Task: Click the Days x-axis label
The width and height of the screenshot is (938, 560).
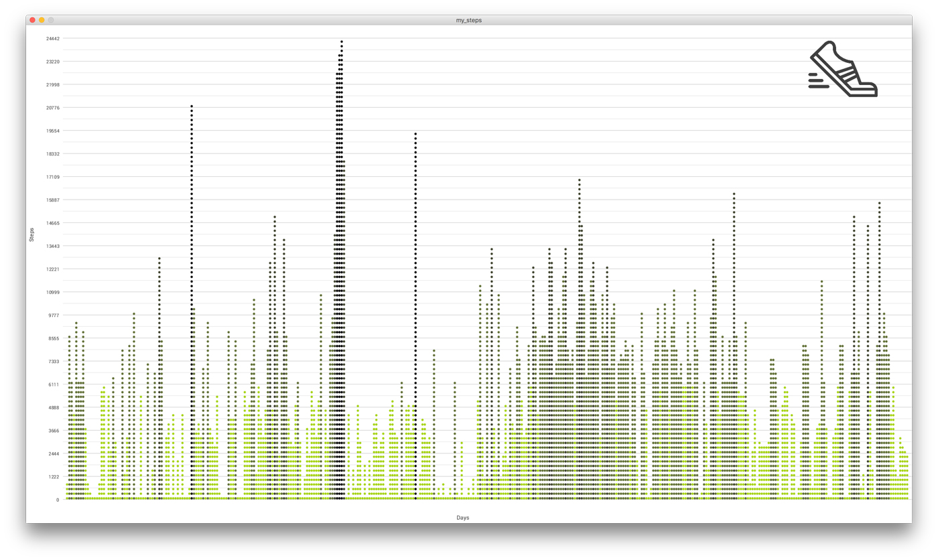Action: click(x=462, y=518)
